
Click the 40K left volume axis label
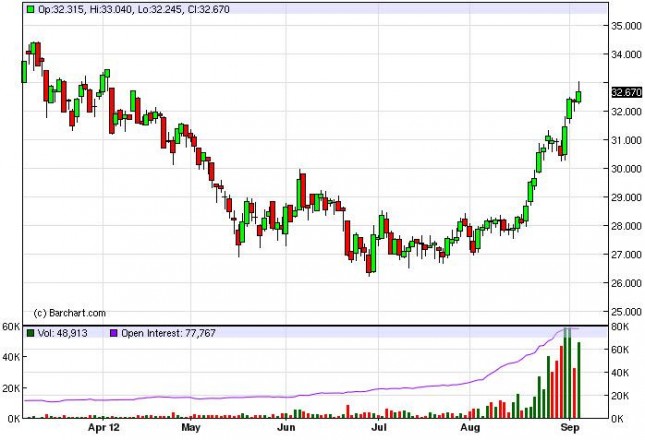[x=11, y=357]
